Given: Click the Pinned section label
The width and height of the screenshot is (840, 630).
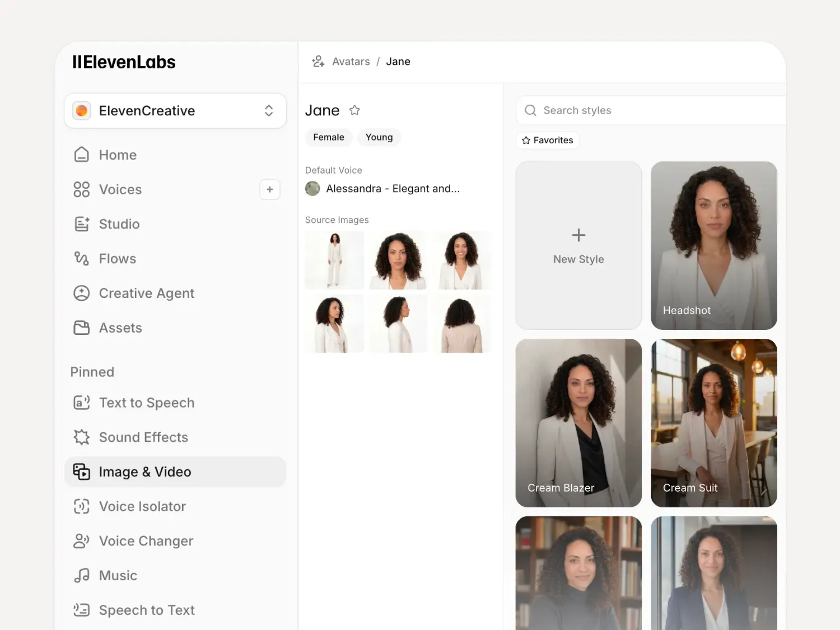Looking at the screenshot, I should (92, 372).
